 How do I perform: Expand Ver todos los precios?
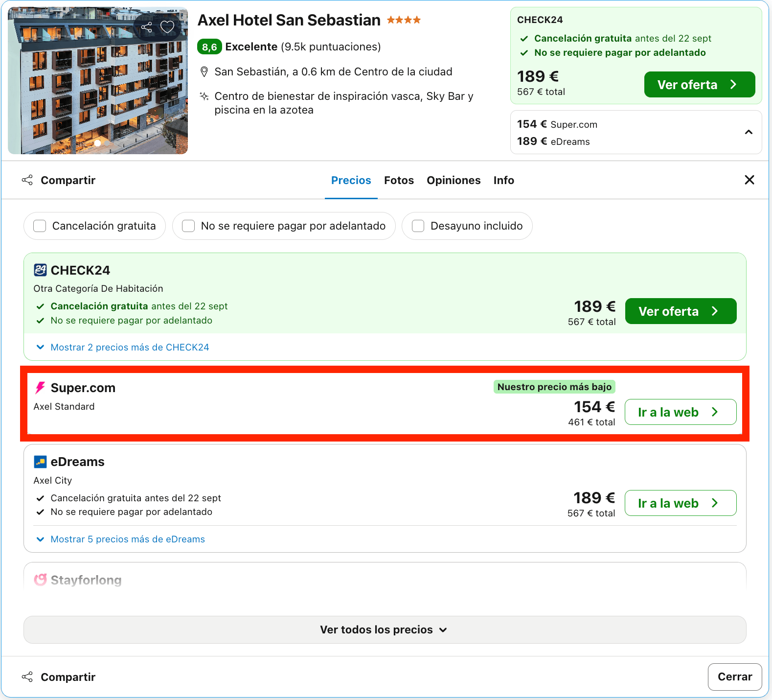click(x=385, y=630)
